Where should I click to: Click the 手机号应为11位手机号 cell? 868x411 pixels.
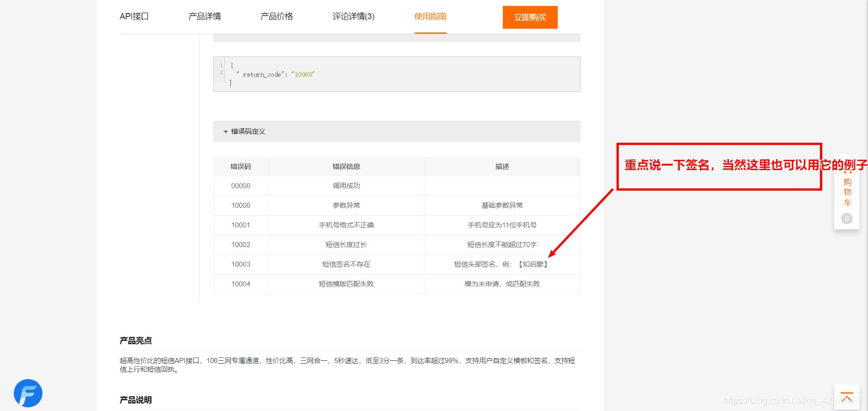click(502, 225)
